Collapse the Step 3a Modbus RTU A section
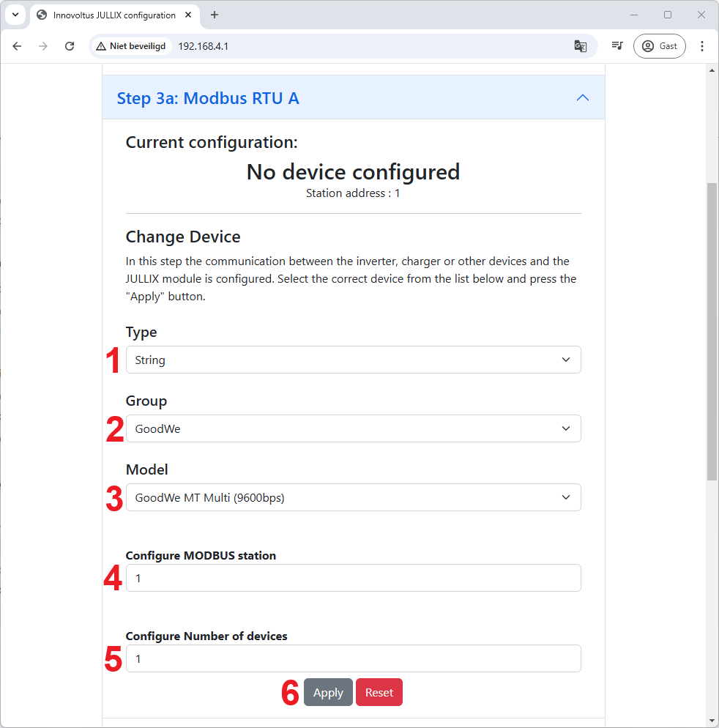The width and height of the screenshot is (719, 728). click(582, 97)
